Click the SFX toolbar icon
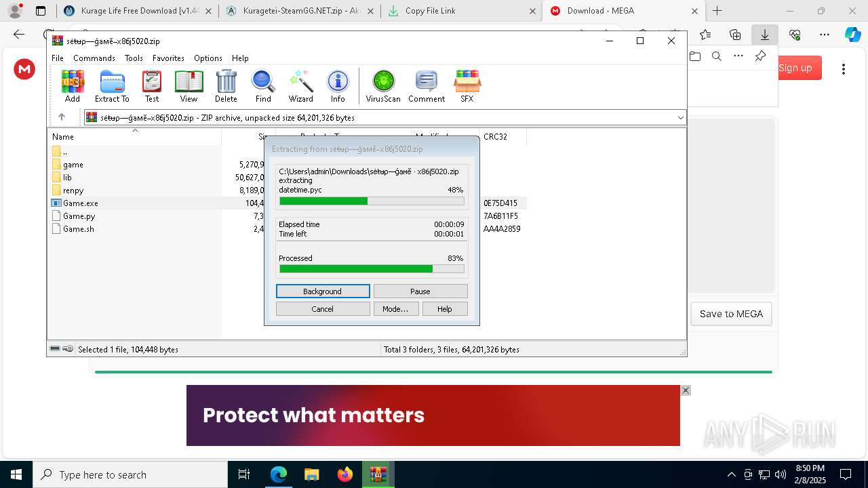 point(467,86)
